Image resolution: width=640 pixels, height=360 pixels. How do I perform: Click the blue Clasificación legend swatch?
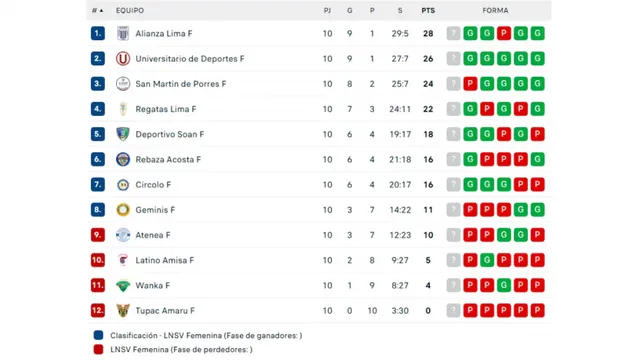pos(98,336)
